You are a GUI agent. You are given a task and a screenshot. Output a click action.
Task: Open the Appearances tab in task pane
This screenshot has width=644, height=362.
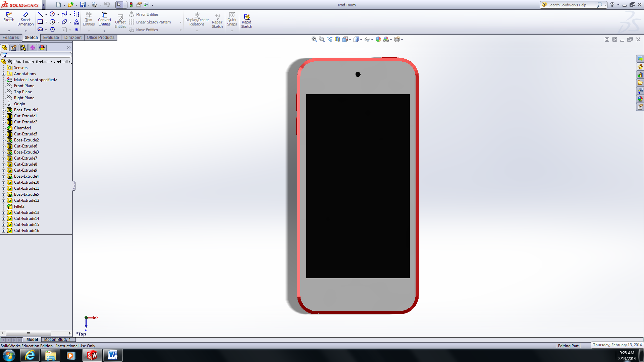(x=640, y=99)
